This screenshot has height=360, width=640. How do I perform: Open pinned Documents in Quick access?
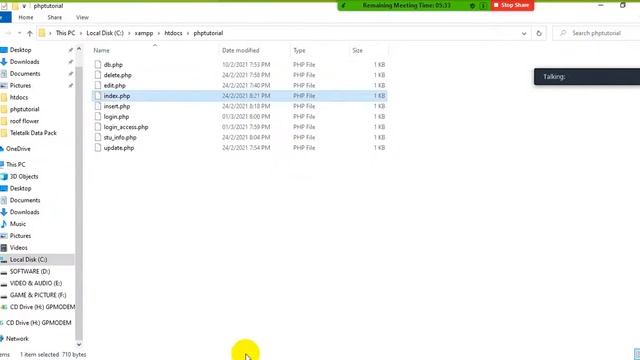[25, 73]
